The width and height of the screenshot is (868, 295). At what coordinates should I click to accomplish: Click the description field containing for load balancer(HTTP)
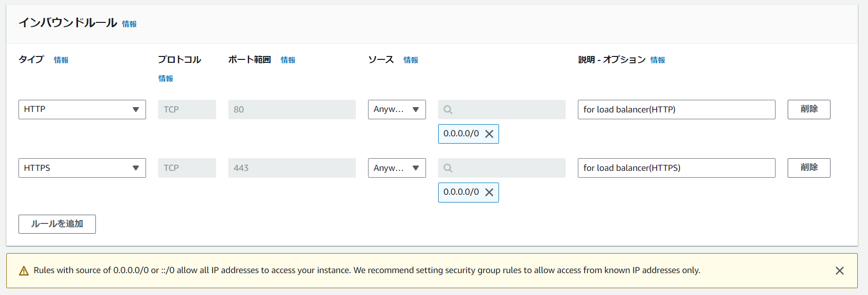(676, 110)
